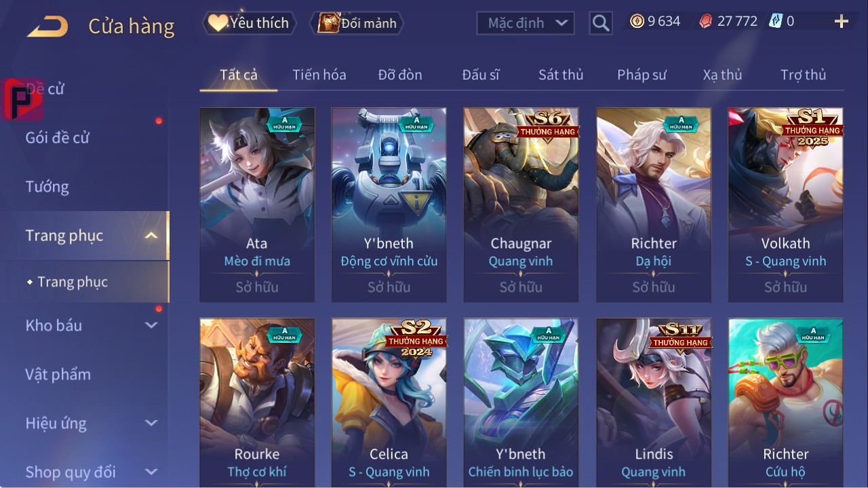
Task: Switch to the Sát thủ tab
Action: [561, 75]
